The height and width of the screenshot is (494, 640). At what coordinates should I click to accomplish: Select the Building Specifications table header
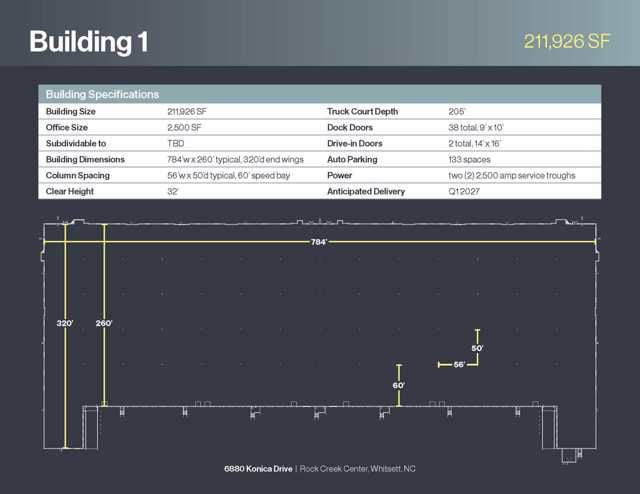(x=103, y=94)
